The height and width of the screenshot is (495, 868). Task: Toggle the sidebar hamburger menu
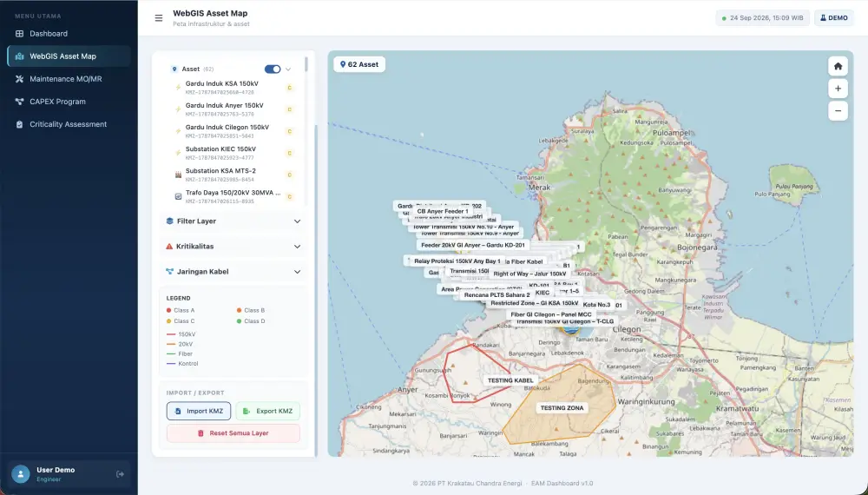click(x=159, y=18)
